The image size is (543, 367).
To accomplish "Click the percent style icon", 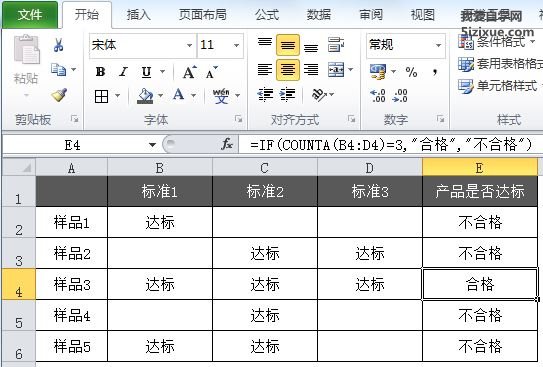I will [411, 72].
